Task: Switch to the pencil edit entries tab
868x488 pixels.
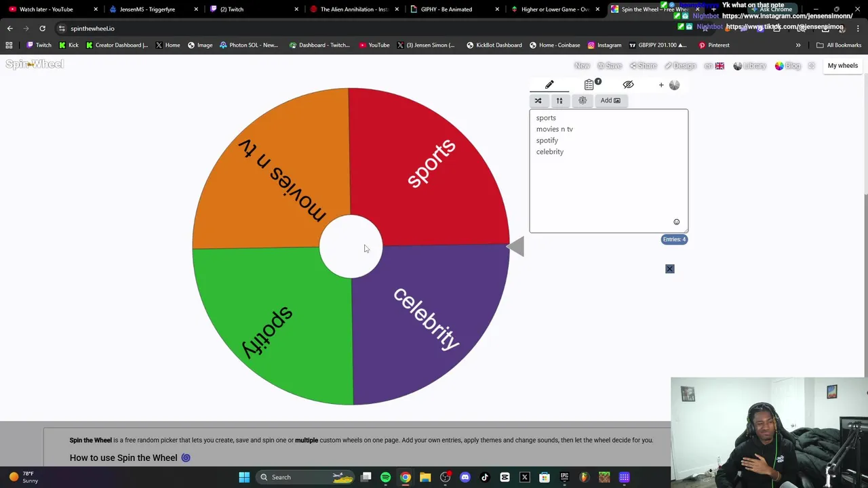Action: click(549, 85)
